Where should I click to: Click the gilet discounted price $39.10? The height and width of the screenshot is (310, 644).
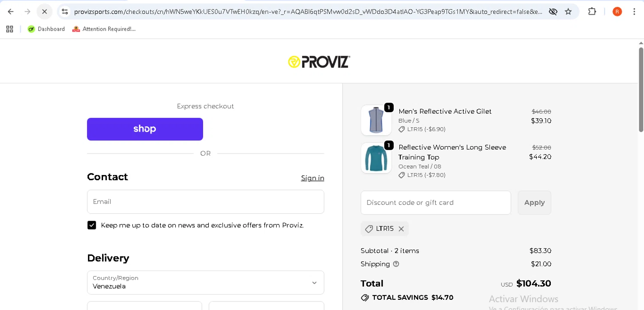click(x=541, y=121)
